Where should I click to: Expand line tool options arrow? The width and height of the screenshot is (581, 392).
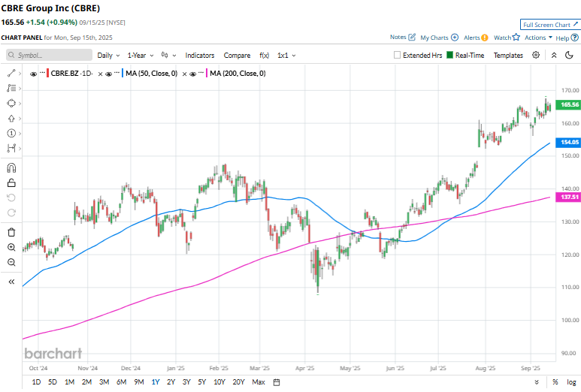pyautogui.click(x=20, y=74)
